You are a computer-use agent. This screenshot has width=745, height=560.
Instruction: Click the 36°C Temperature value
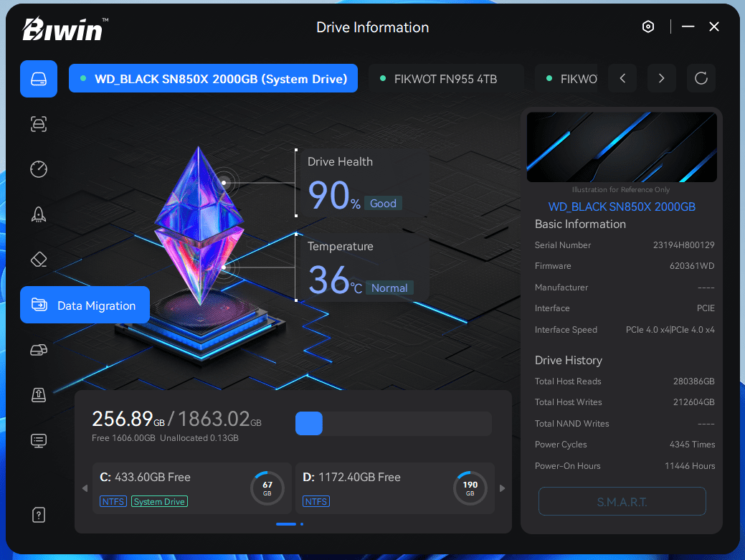[x=334, y=280]
